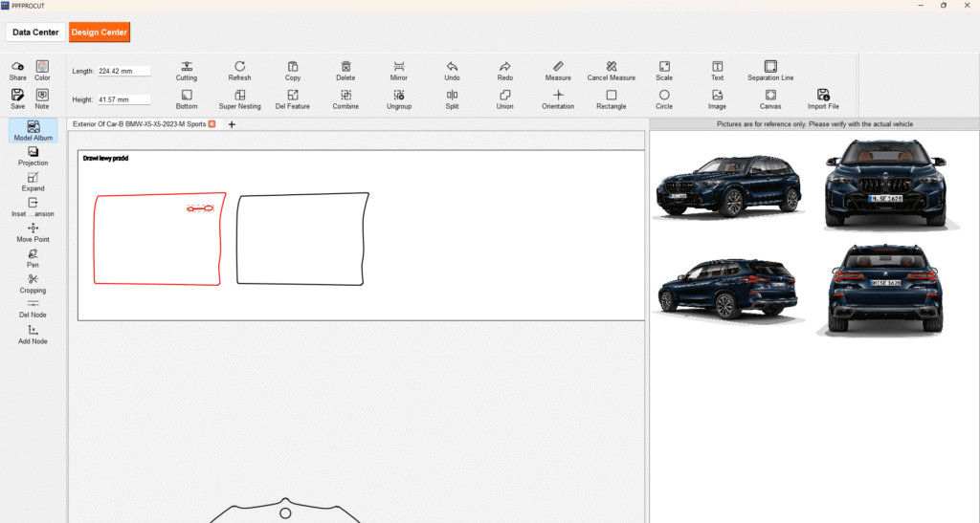Expand the pattern using Expand tool

coord(33,181)
